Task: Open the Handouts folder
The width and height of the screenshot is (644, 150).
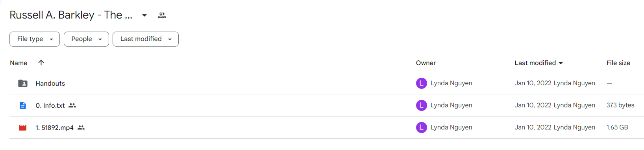Action: coord(50,83)
